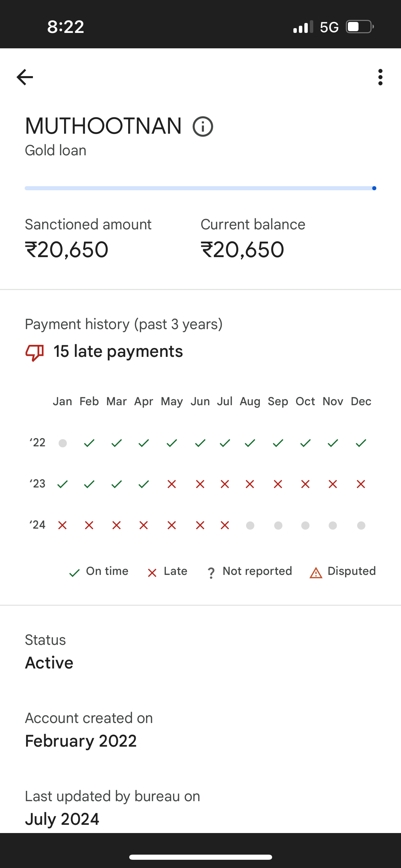This screenshot has width=401, height=868.
Task: Tap the January 2022 grey dot
Action: pos(63,443)
